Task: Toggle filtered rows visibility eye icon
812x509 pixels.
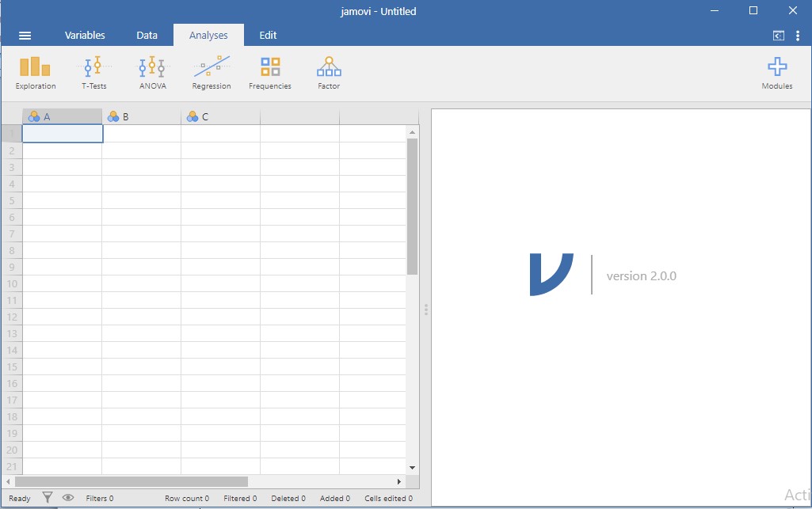Action: click(x=68, y=498)
